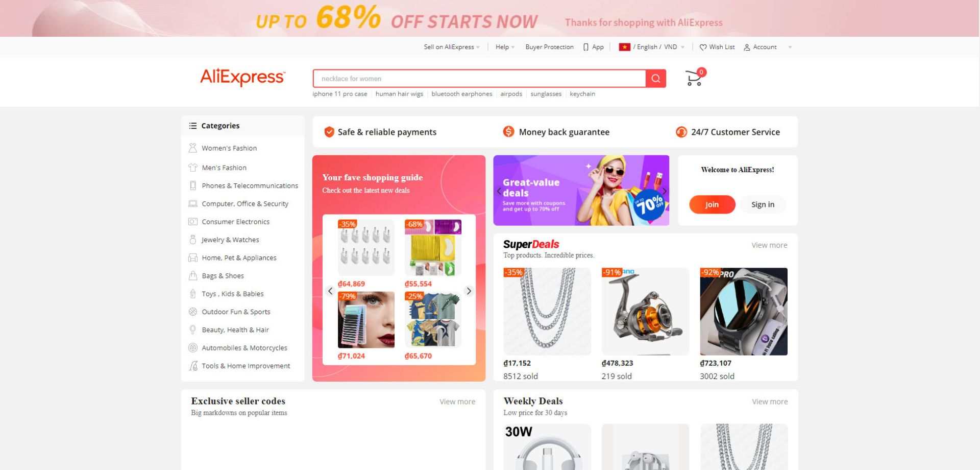Viewport: 980px width, 470px height.
Task: Click the Automobiles & Motorcycles category icon
Action: pyautogui.click(x=192, y=348)
